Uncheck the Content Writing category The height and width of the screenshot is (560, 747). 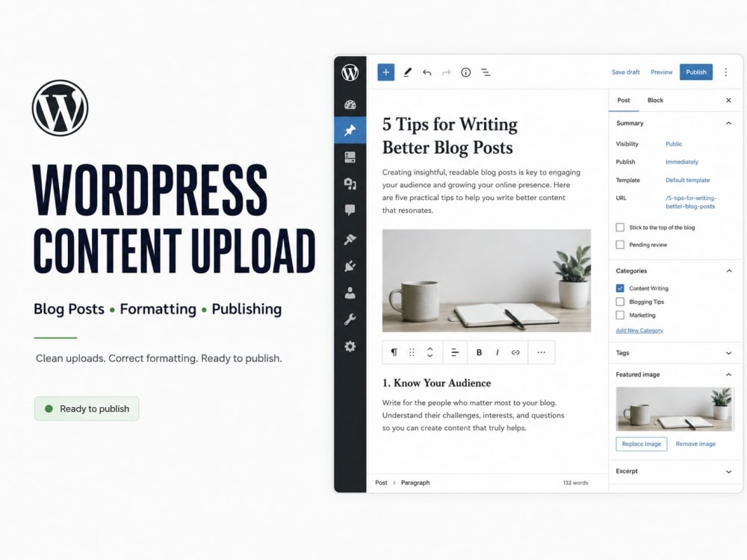click(x=620, y=288)
